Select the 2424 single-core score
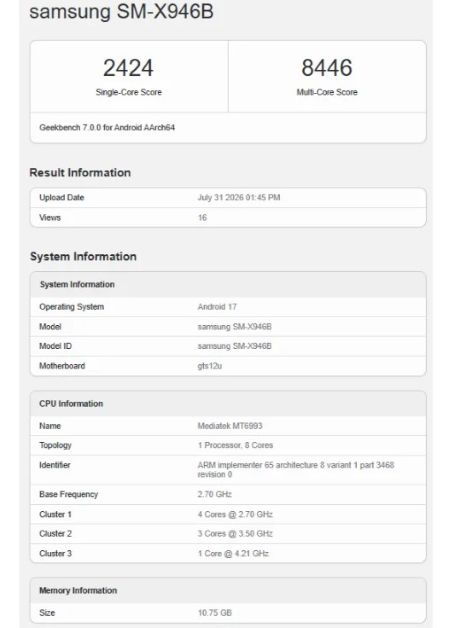Screen dimensions: 450x628 (128, 68)
